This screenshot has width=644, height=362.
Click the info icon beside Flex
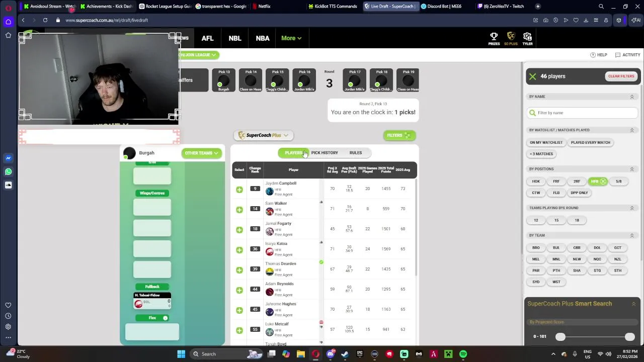[x=165, y=318]
